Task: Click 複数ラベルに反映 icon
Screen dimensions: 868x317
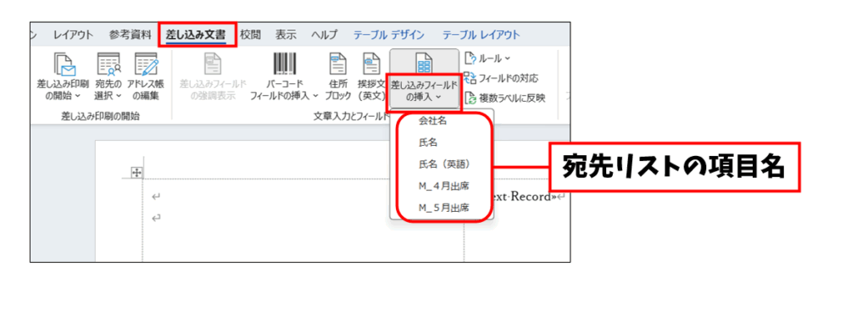Action: tap(470, 98)
